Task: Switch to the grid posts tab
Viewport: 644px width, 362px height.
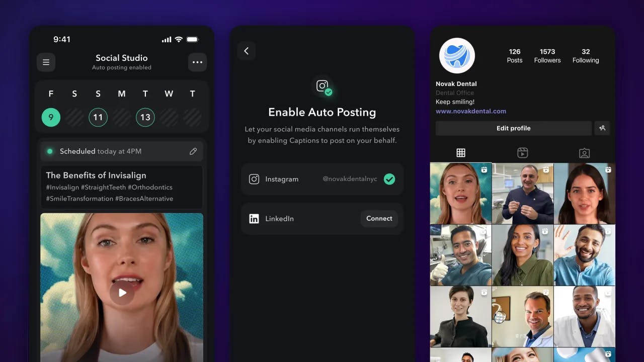Action: [x=461, y=153]
